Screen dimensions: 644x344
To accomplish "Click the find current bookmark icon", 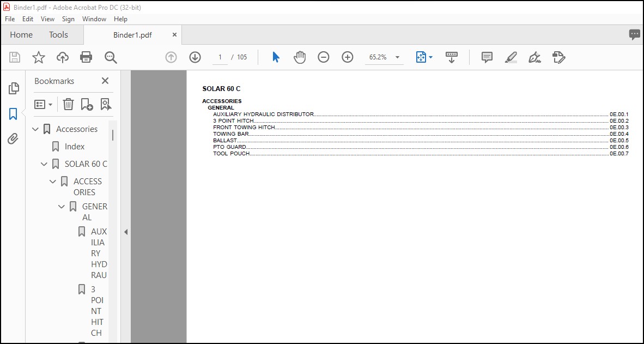I will (x=106, y=104).
